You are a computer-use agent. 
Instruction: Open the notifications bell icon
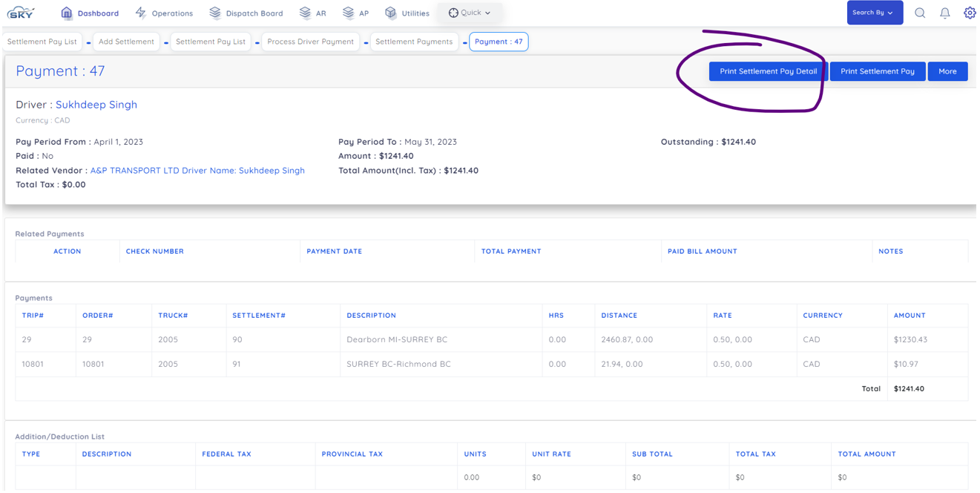pyautogui.click(x=944, y=13)
